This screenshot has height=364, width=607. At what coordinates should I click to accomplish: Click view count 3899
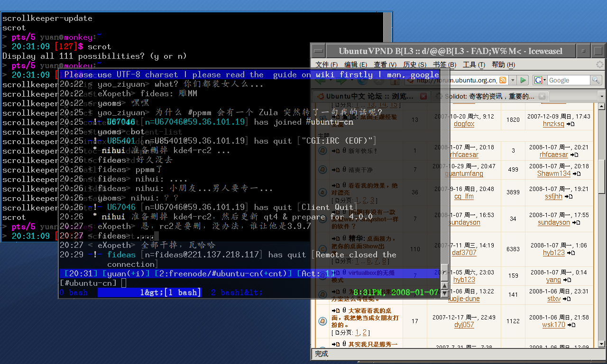click(x=513, y=192)
